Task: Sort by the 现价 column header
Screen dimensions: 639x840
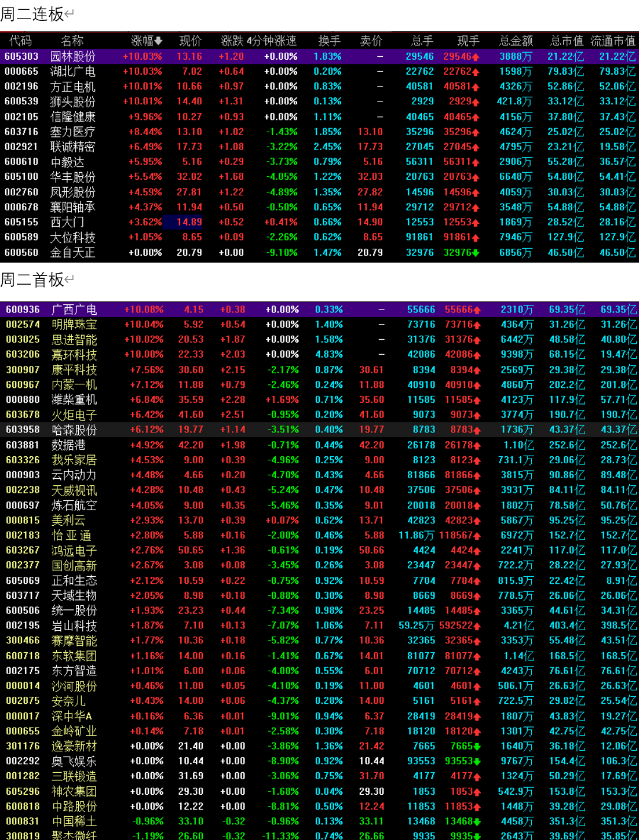Action: 190,41
